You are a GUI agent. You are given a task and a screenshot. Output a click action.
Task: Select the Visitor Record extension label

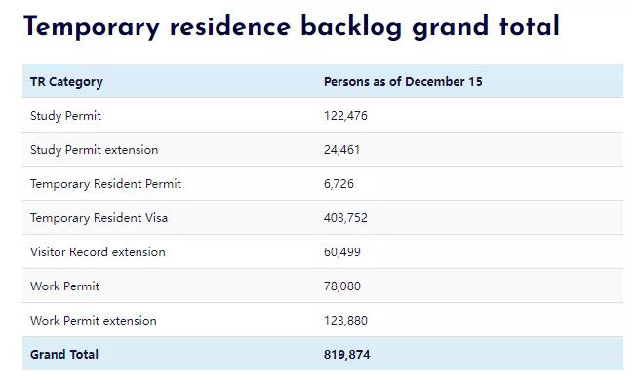pyautogui.click(x=98, y=252)
